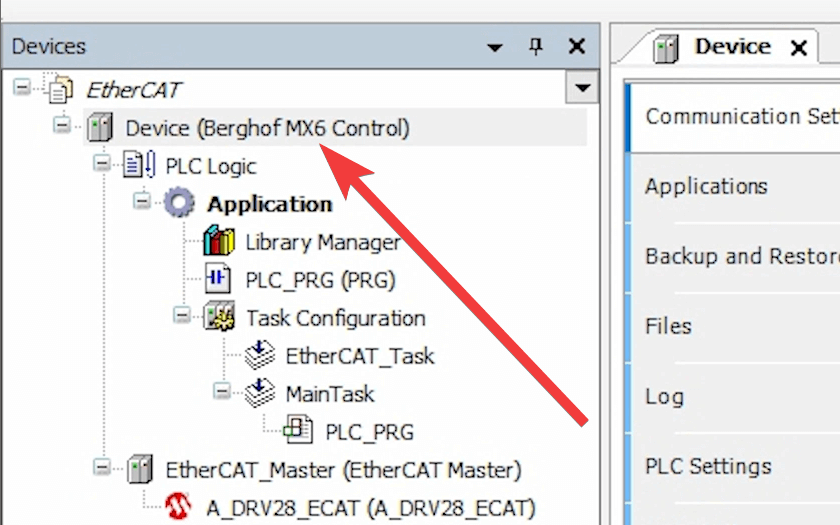Open the Files section
Viewport: 840px width, 525px height.
735,326
